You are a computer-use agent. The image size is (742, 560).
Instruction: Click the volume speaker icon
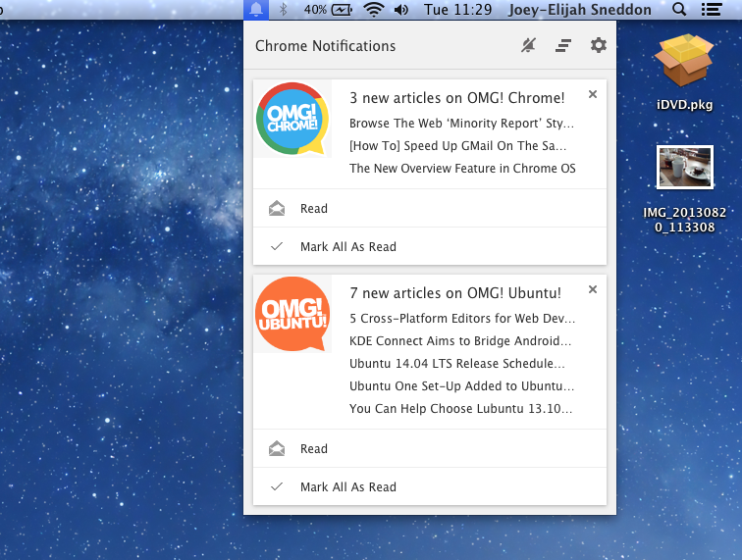click(x=401, y=10)
